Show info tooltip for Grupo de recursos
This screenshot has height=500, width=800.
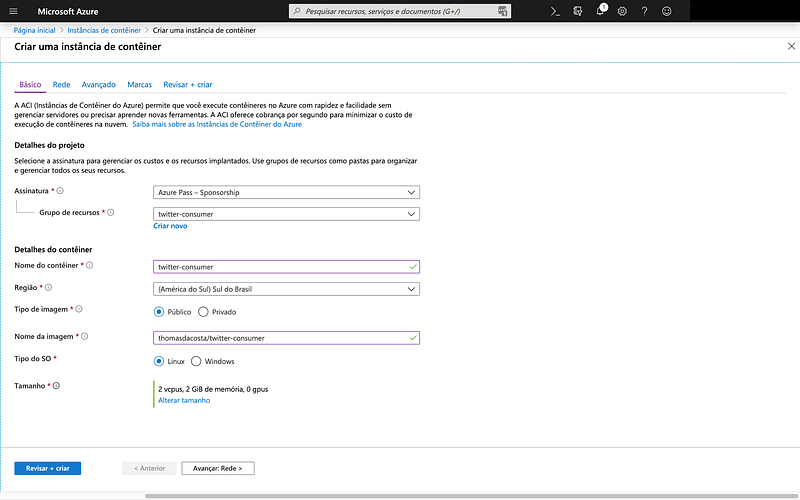(x=111, y=212)
